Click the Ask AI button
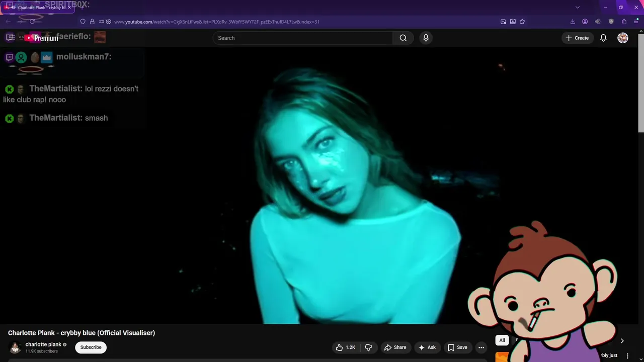 click(427, 347)
